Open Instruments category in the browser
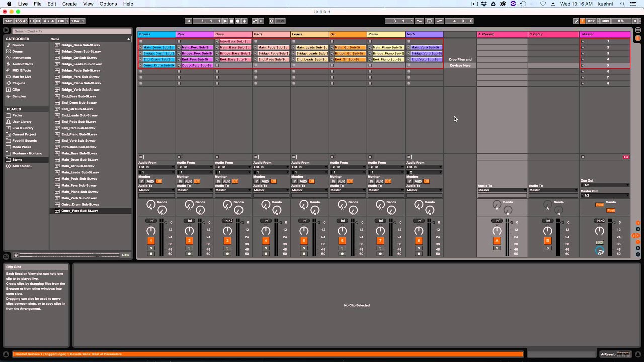644x362 pixels. [22, 58]
